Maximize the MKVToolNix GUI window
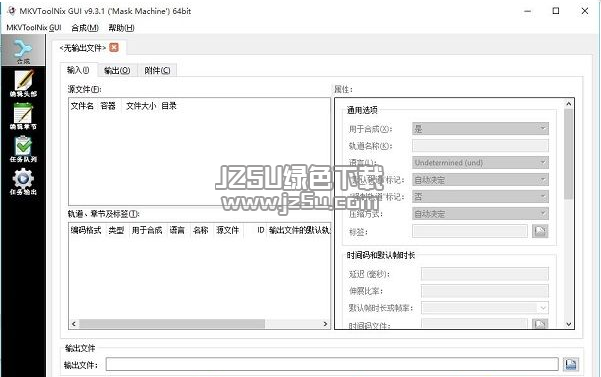Viewport: 601px width, 377px height. coord(556,11)
